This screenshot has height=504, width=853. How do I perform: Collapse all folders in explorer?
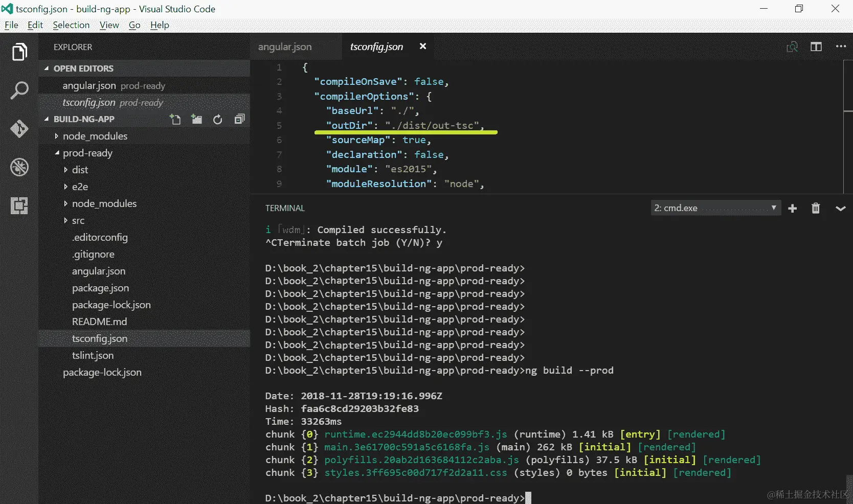(x=239, y=120)
